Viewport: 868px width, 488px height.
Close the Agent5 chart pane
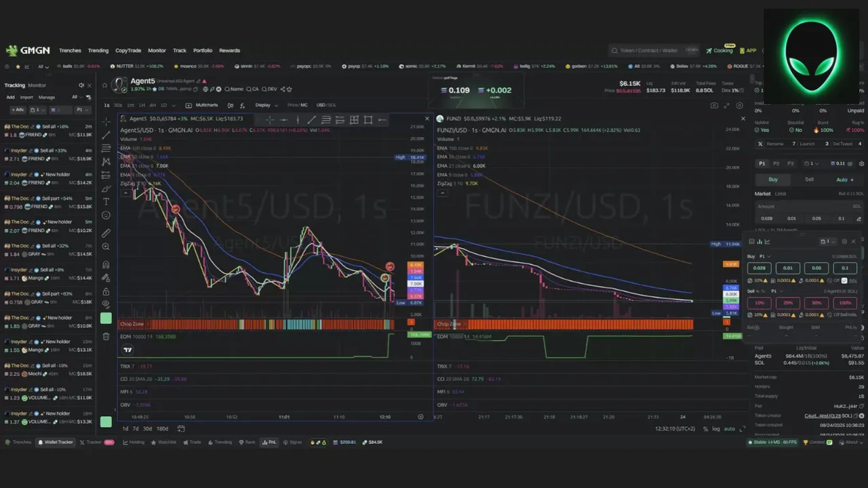coord(427,119)
